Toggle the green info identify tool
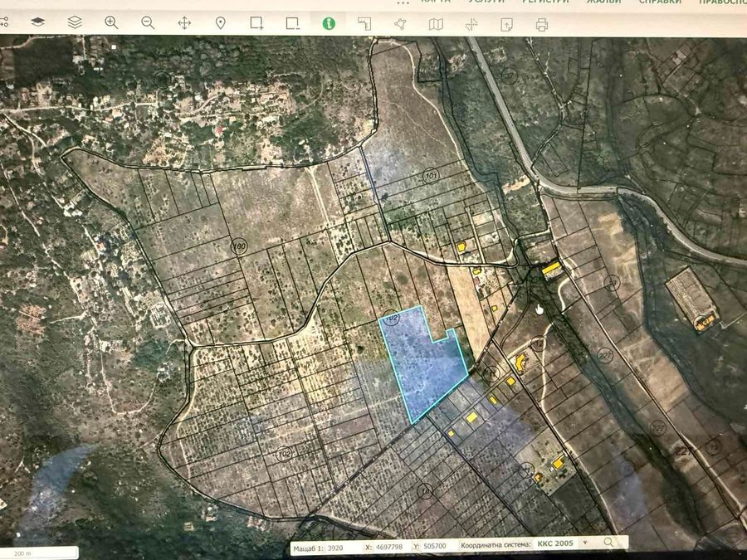Image resolution: width=747 pixels, height=560 pixels. 329,23
